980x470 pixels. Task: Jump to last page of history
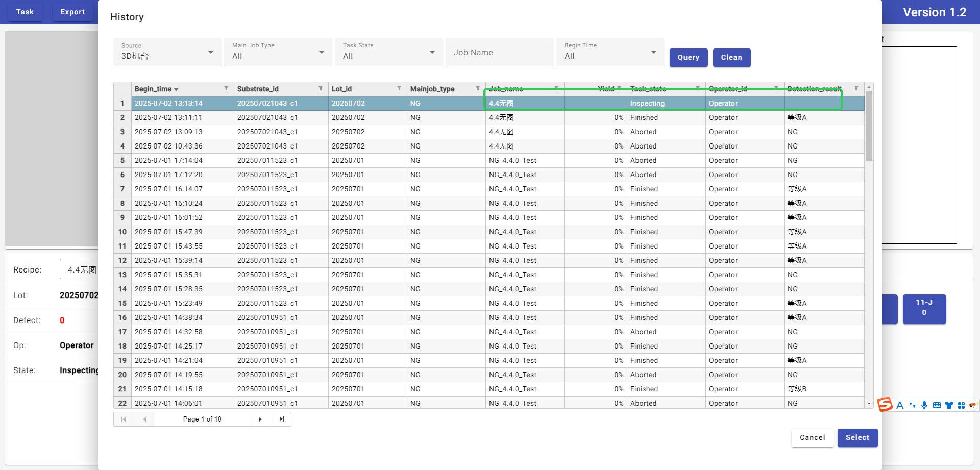[x=281, y=419]
